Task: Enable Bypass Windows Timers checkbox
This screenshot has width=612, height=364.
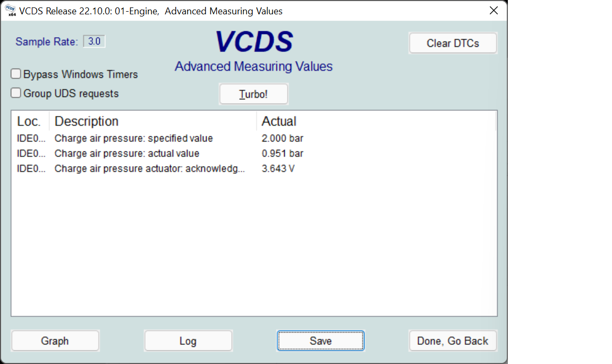Action: coord(15,74)
